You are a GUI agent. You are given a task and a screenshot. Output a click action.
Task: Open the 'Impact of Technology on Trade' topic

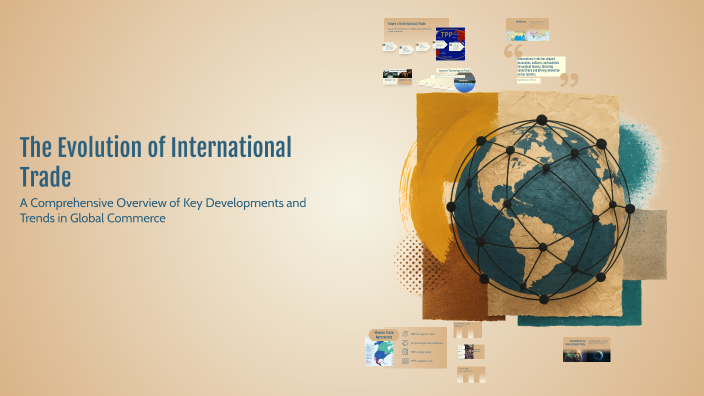tap(453, 70)
